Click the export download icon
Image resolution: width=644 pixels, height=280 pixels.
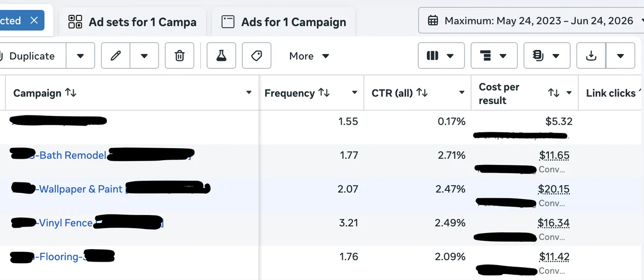591,56
